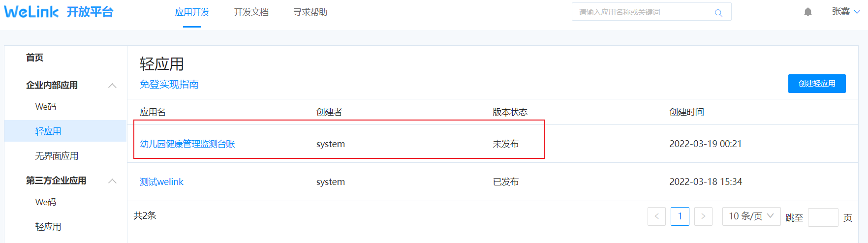Focus the app name search field
868x243 pixels.
(645, 12)
